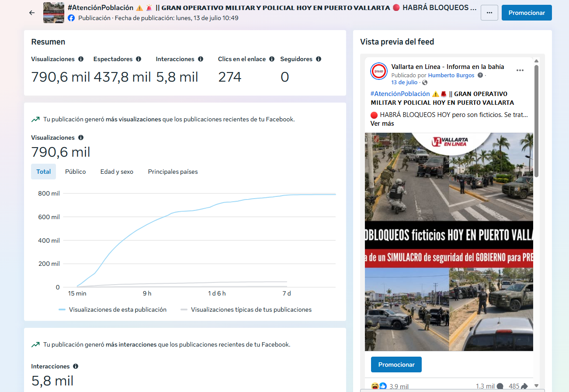
Task: Click the reactions emoji icons at post bottom
Action: tap(379, 386)
